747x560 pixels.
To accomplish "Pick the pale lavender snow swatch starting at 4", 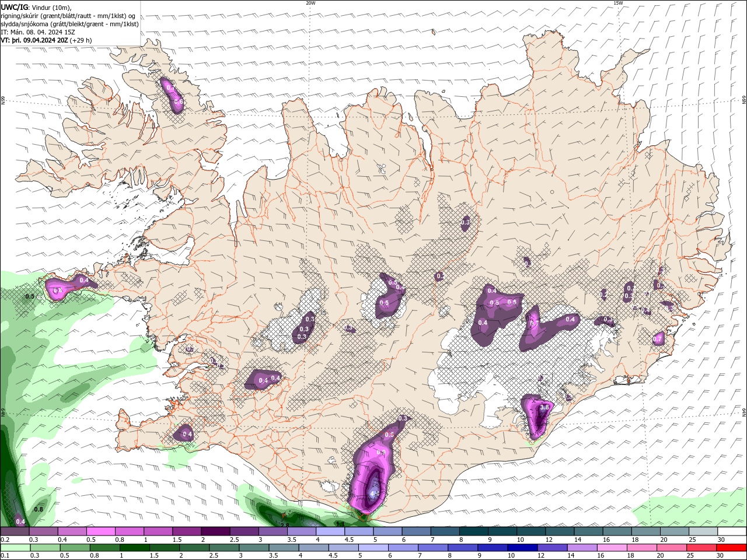I will coord(330,531).
